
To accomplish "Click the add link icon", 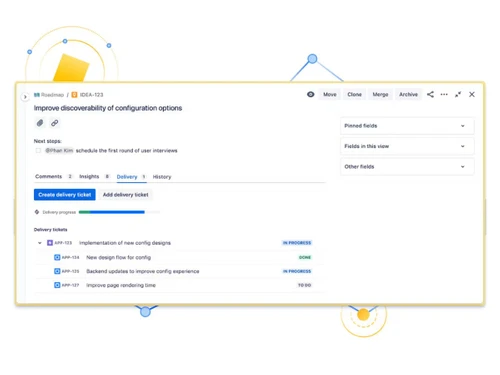I will pyautogui.click(x=55, y=123).
